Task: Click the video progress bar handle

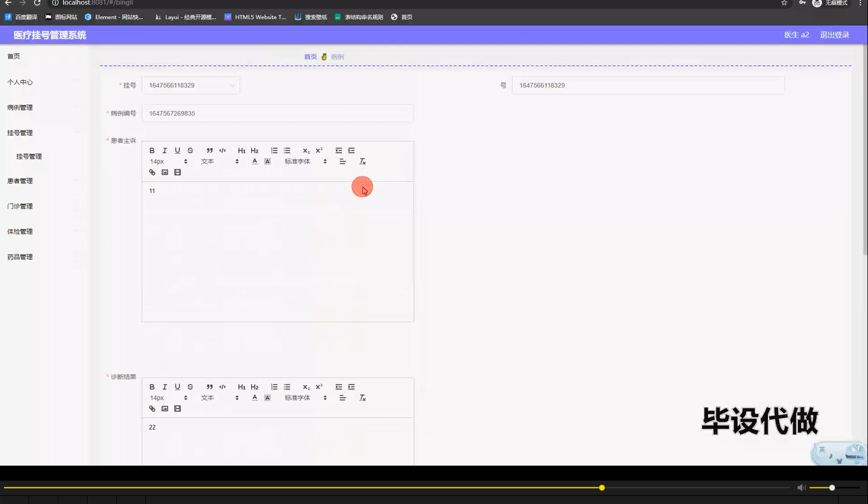Action: pos(602,487)
